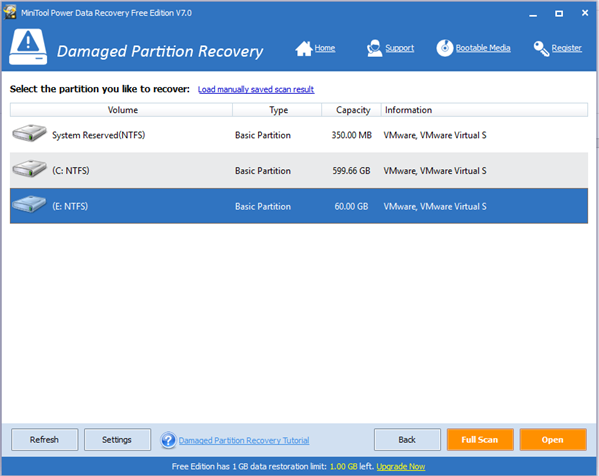Viewport: 599px width, 476px height.
Task: Click the tutorial help question mark icon
Action: click(168, 440)
